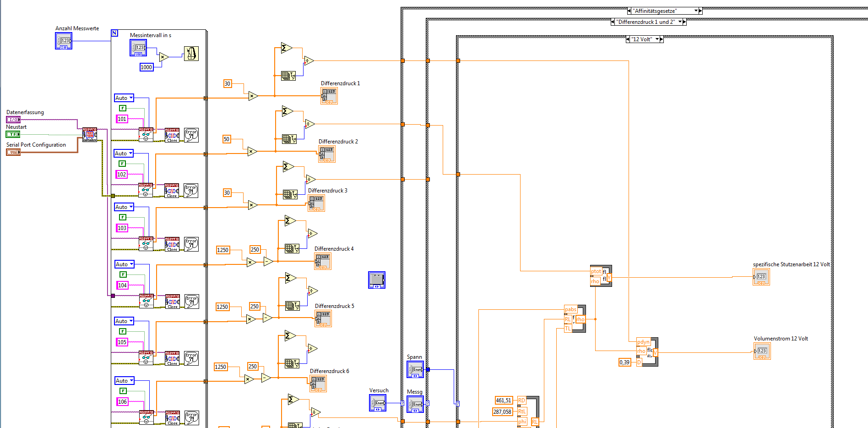Click the 50 numeric constant
The image size is (868, 428).
pos(227,139)
